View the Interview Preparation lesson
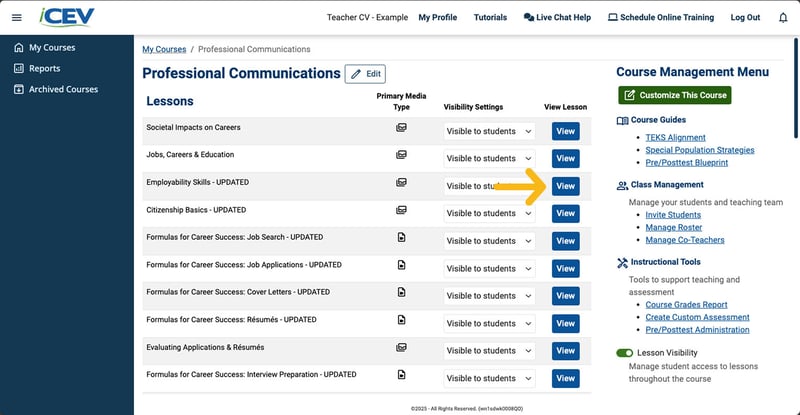The width and height of the screenshot is (800, 415). point(565,378)
